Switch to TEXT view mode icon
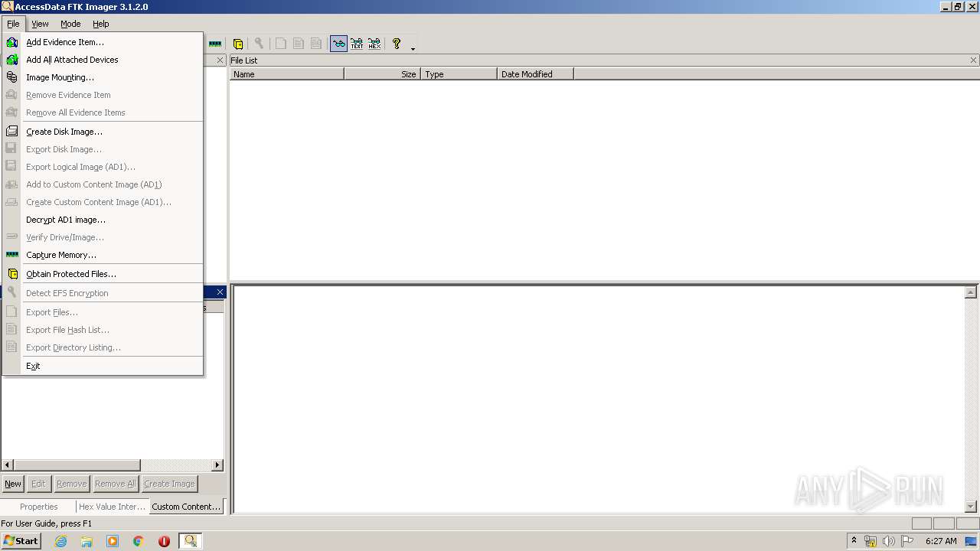 point(357,44)
